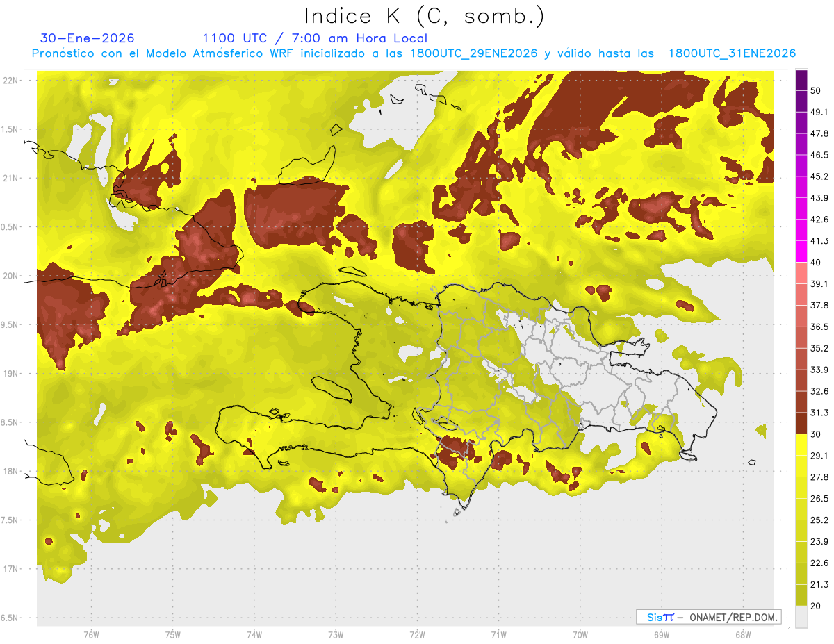
Task: Click the gray swatch below the 20 label
Action: tap(801, 617)
